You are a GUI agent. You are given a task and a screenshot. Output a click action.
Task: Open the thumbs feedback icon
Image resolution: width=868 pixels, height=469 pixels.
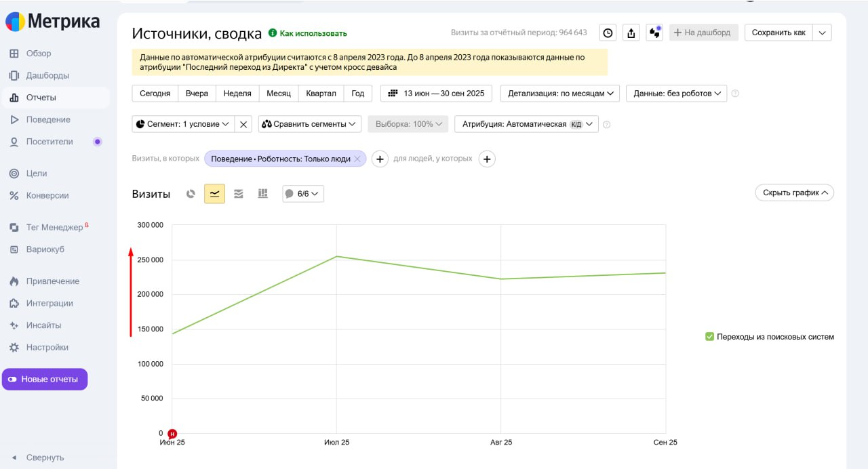coord(654,33)
